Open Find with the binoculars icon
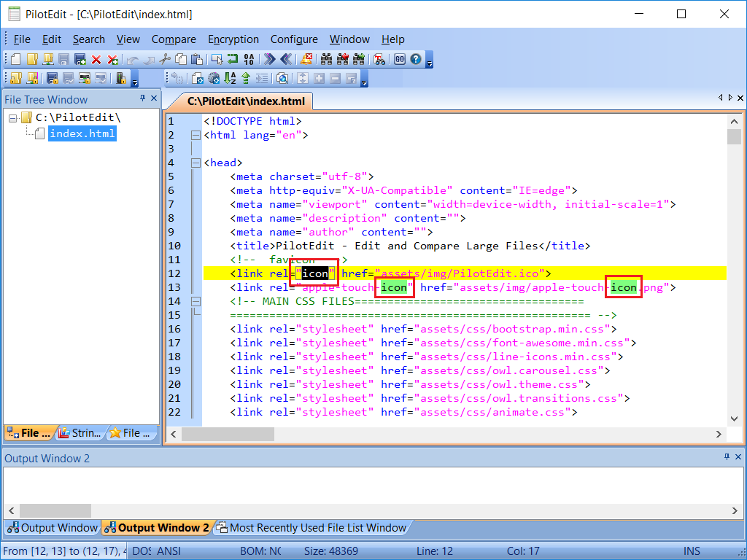The width and height of the screenshot is (747, 560). pyautogui.click(x=326, y=59)
